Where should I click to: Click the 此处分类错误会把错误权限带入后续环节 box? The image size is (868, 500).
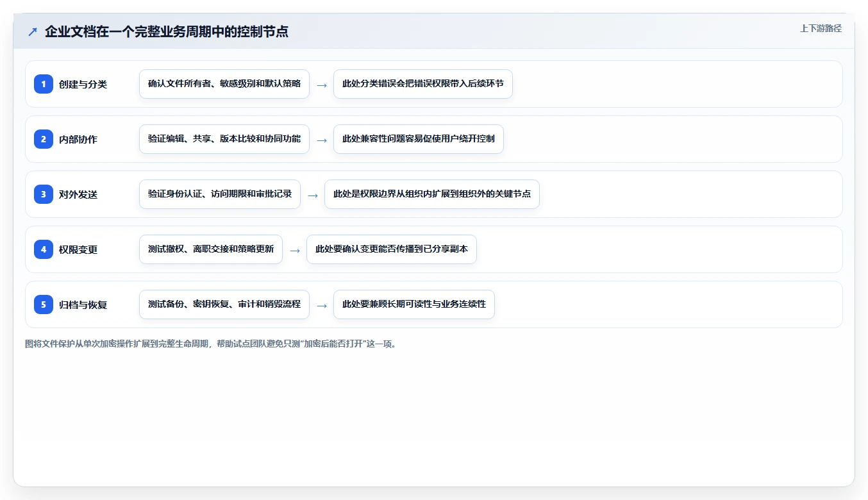(x=423, y=84)
